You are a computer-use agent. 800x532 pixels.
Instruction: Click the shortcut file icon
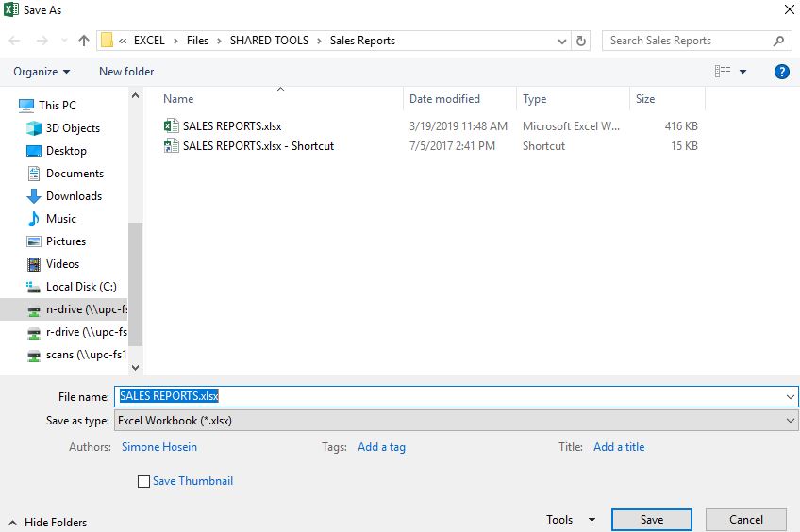pos(171,146)
